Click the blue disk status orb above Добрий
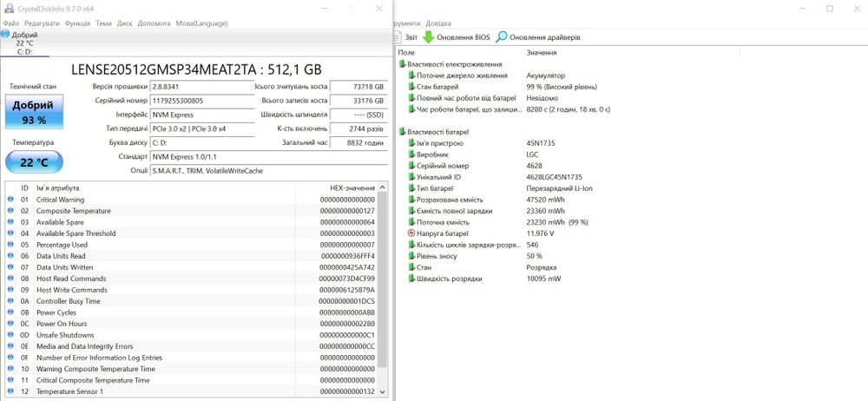The image size is (868, 401). (5, 34)
